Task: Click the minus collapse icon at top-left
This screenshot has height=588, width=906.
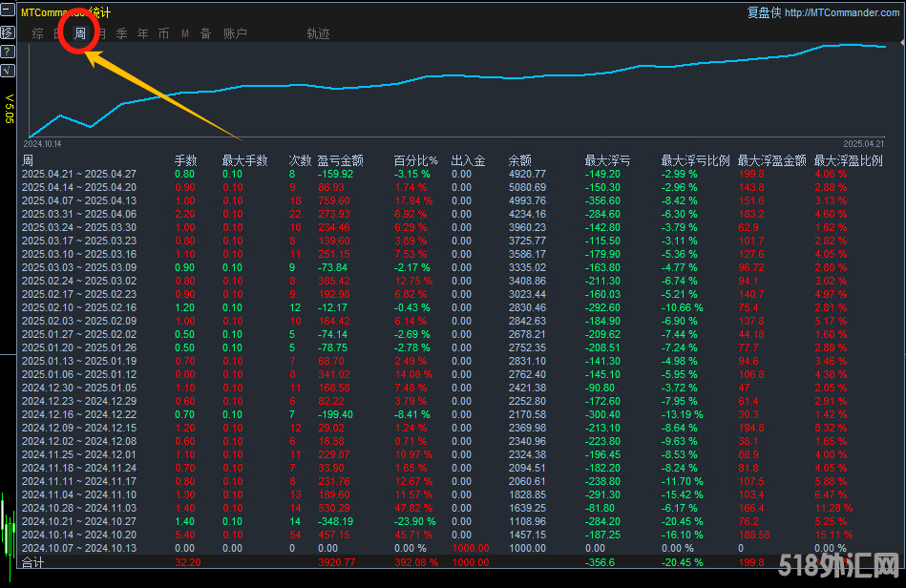Action: tap(8, 12)
